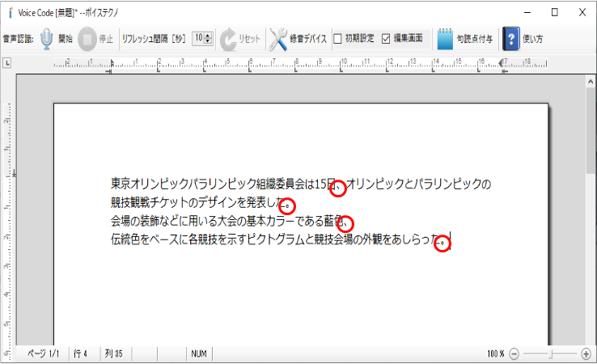
Task: Click the Voice Code app icon in title bar
Action: point(11,13)
